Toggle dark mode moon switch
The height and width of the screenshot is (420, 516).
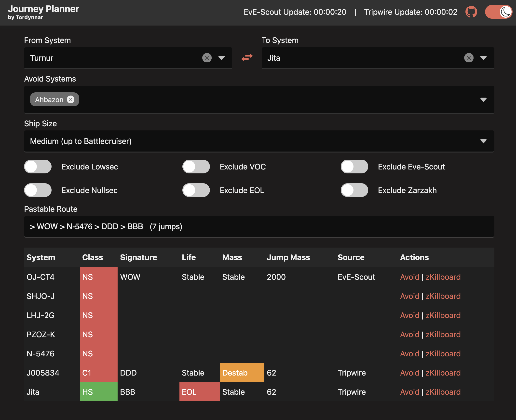click(x=498, y=12)
